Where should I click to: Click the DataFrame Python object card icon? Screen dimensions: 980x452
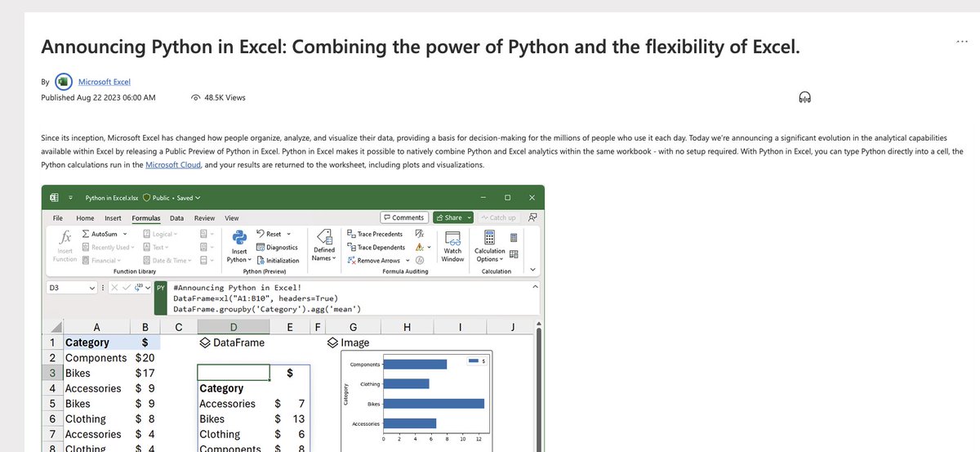[x=206, y=342]
